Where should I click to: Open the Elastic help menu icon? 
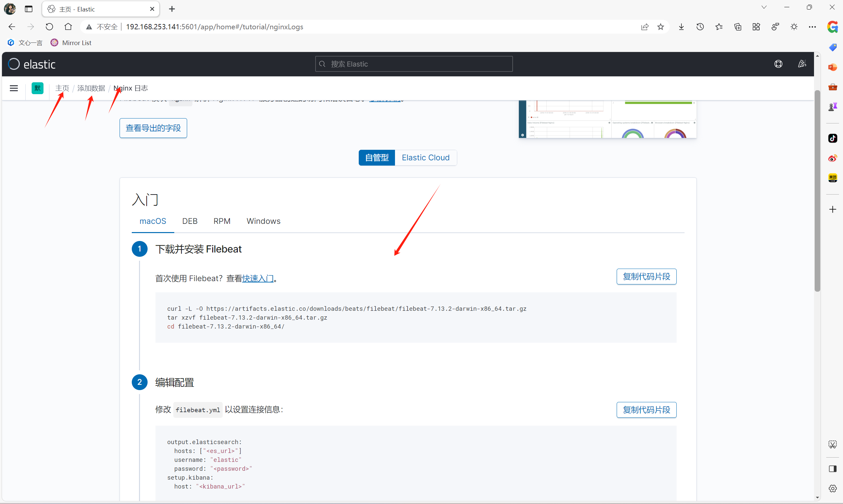pos(778,64)
